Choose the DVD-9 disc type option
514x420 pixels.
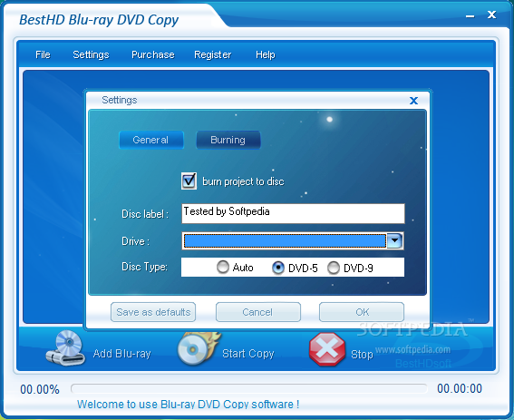click(x=334, y=268)
